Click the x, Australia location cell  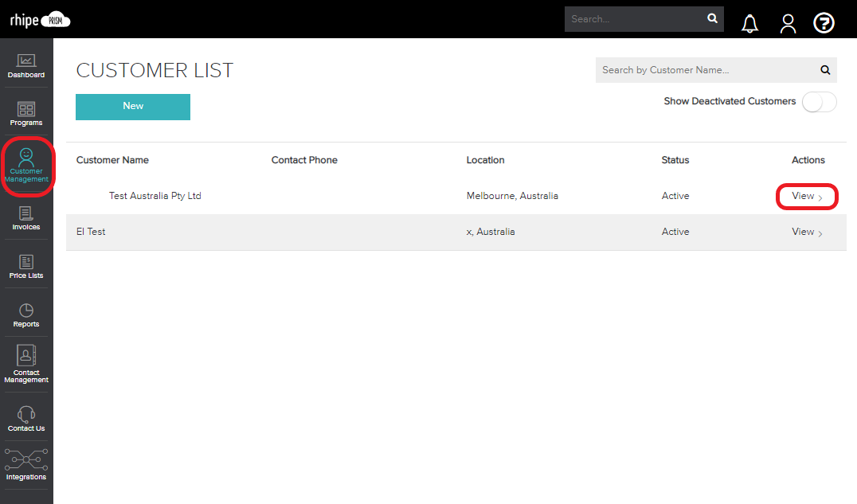pos(491,232)
